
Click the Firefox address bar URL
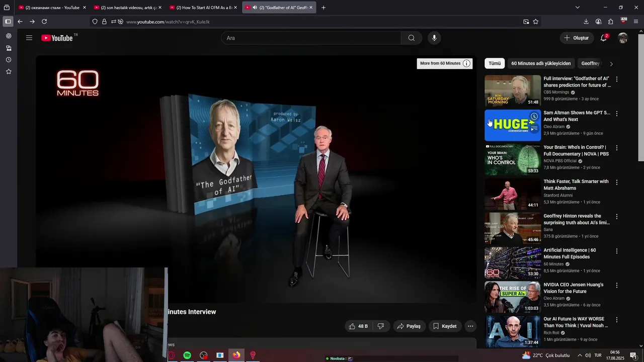[x=168, y=22]
